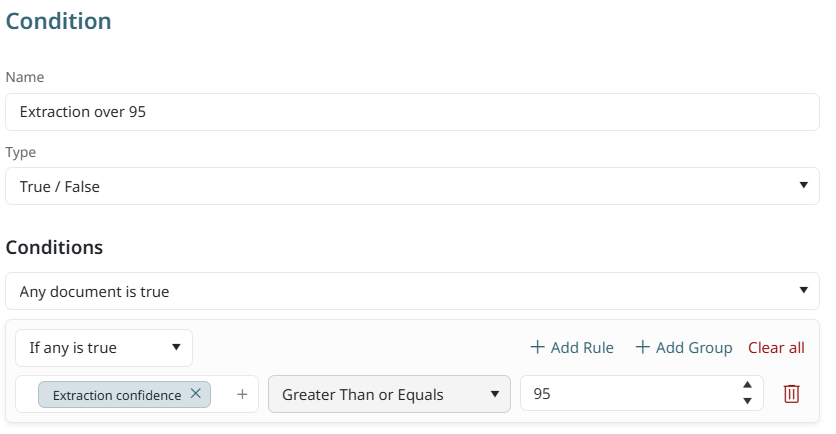Image resolution: width=836 pixels, height=434 pixels.
Task: Click the empty space left of the Extraction confidence chip
Action: (27, 394)
